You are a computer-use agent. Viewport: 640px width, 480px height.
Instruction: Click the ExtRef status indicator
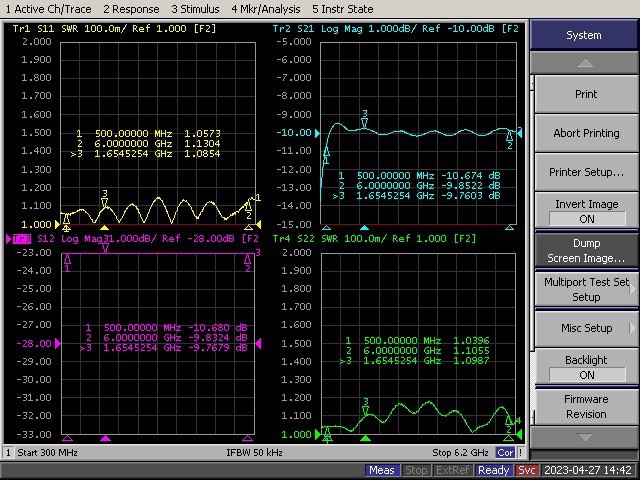point(453,470)
